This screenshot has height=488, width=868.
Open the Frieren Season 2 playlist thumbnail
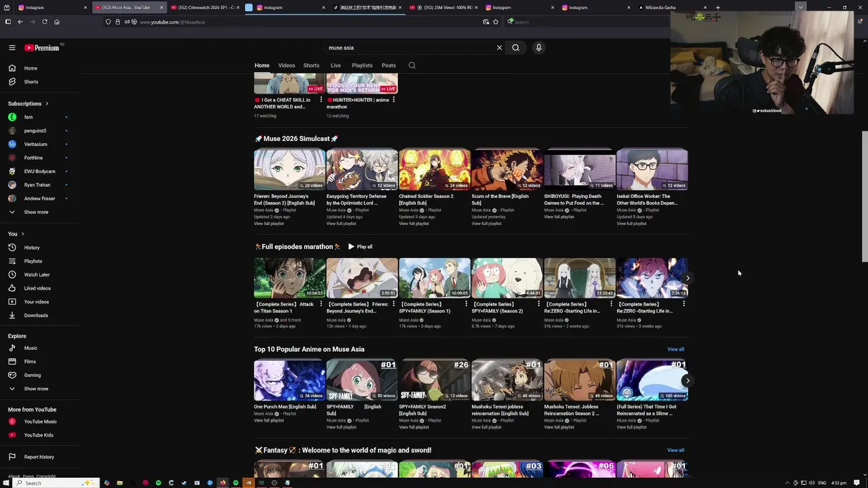[290, 169]
